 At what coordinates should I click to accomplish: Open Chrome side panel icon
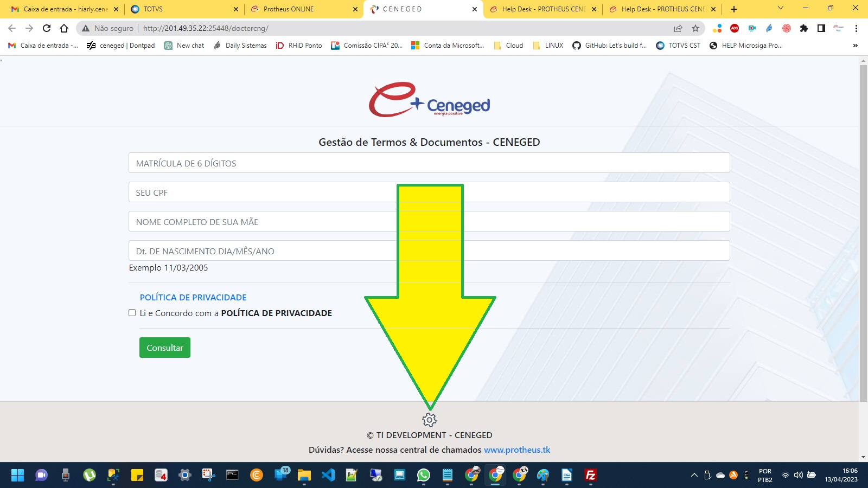(x=821, y=28)
